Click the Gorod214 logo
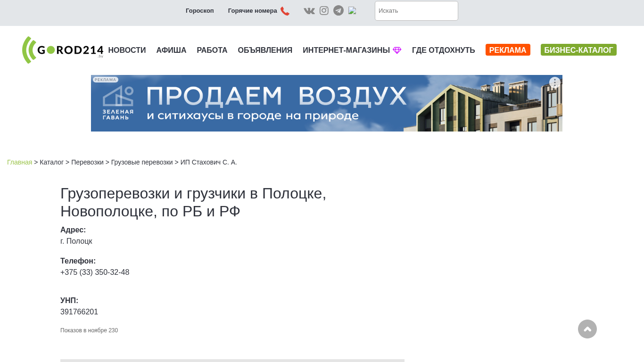 click(63, 50)
